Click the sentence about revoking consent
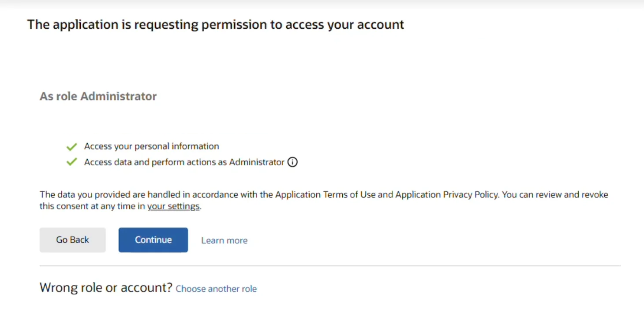The height and width of the screenshot is (313, 644). (x=555, y=195)
